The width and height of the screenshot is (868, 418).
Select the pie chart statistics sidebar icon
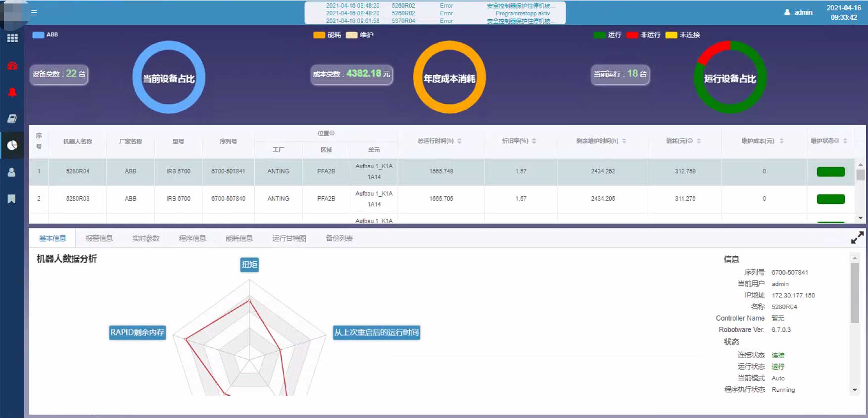coord(12,145)
